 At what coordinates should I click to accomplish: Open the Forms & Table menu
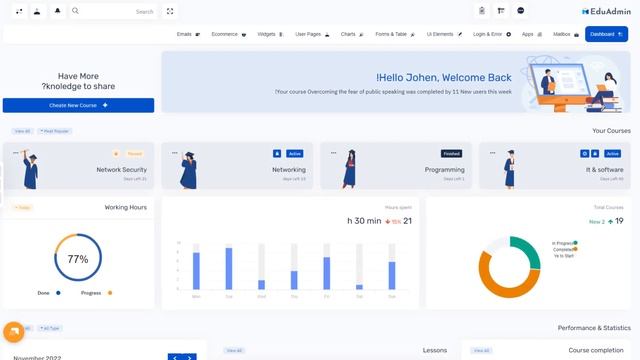pos(395,34)
